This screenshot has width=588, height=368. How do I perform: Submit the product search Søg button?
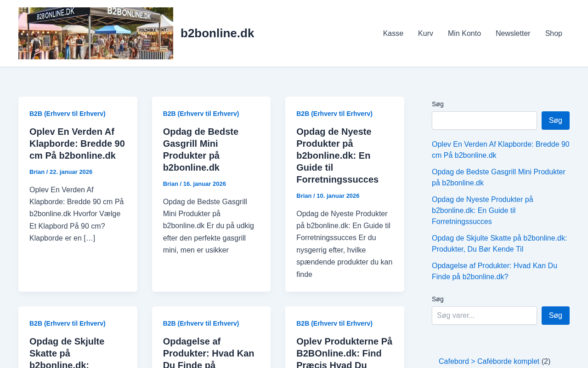[555, 316]
